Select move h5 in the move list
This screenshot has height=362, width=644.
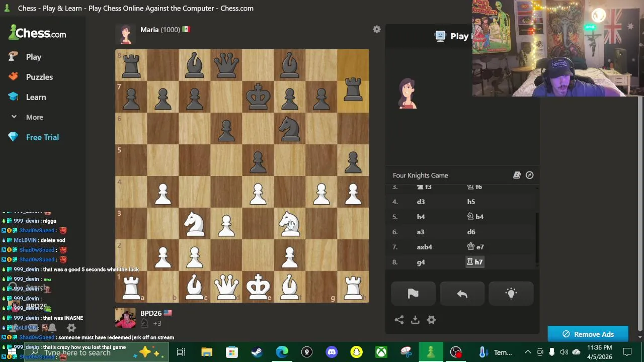click(471, 202)
